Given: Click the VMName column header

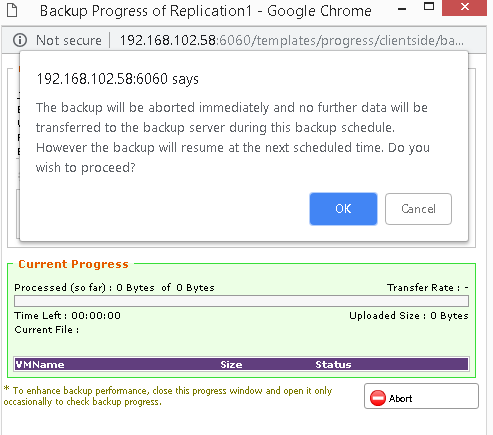Looking at the screenshot, I should pyautogui.click(x=40, y=364).
